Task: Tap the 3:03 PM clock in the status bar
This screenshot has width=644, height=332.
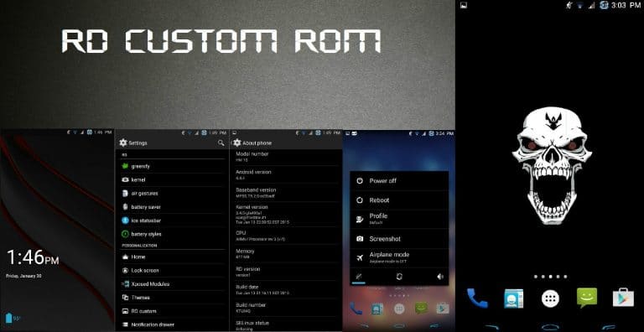Action: click(626, 5)
